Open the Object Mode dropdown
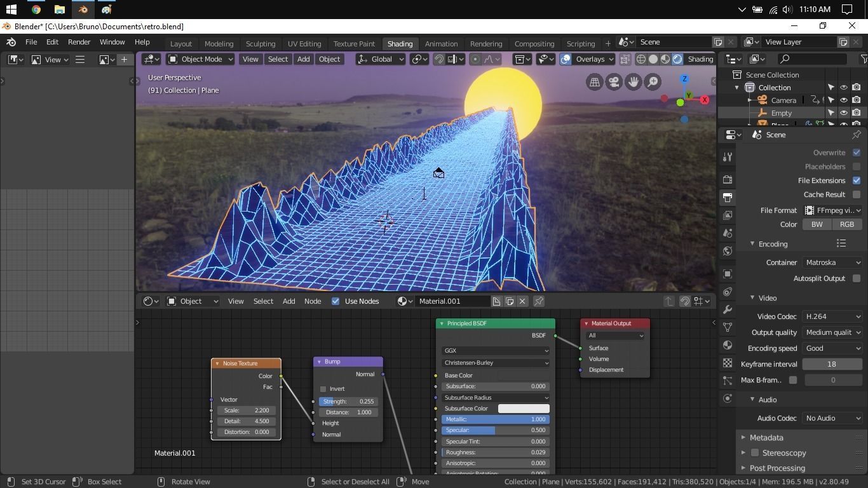868x488 pixels. (200, 59)
